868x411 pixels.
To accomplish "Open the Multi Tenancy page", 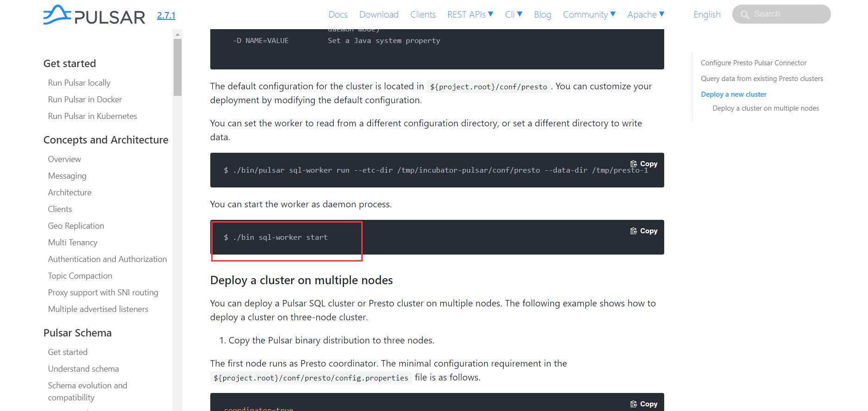I will 73,243.
